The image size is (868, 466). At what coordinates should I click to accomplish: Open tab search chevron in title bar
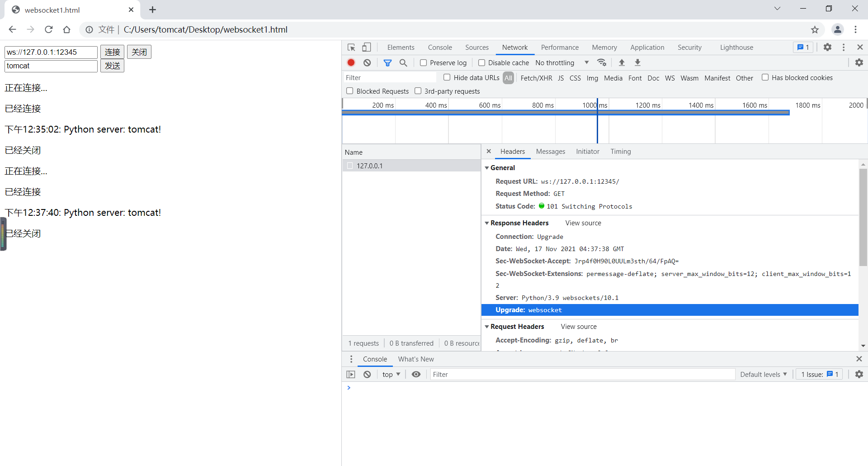(x=777, y=9)
